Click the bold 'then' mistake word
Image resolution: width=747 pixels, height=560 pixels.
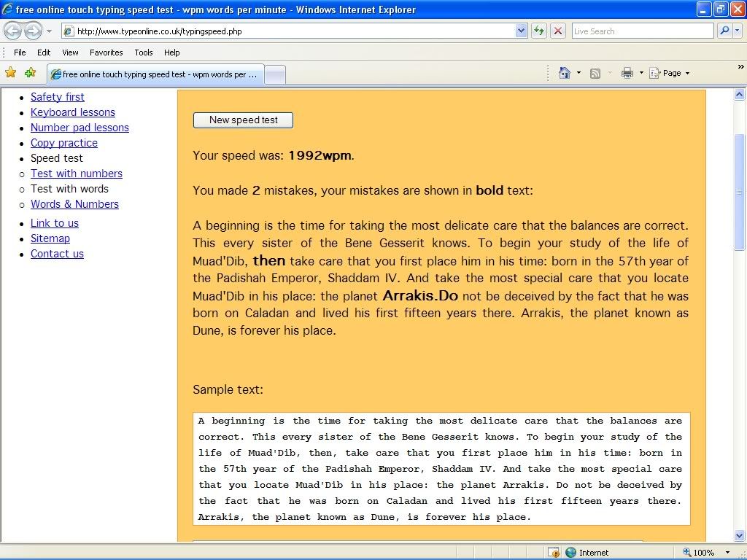pyautogui.click(x=269, y=260)
